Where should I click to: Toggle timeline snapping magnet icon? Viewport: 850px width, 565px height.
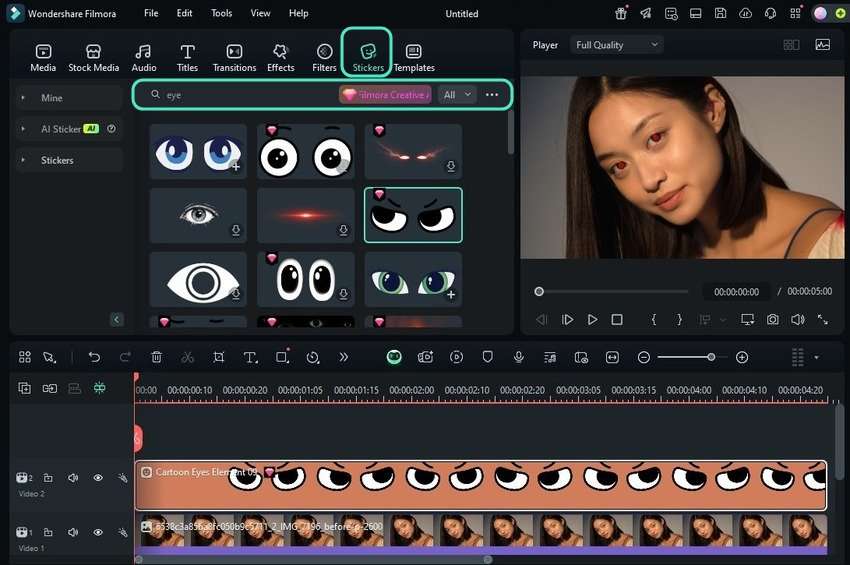pos(99,388)
